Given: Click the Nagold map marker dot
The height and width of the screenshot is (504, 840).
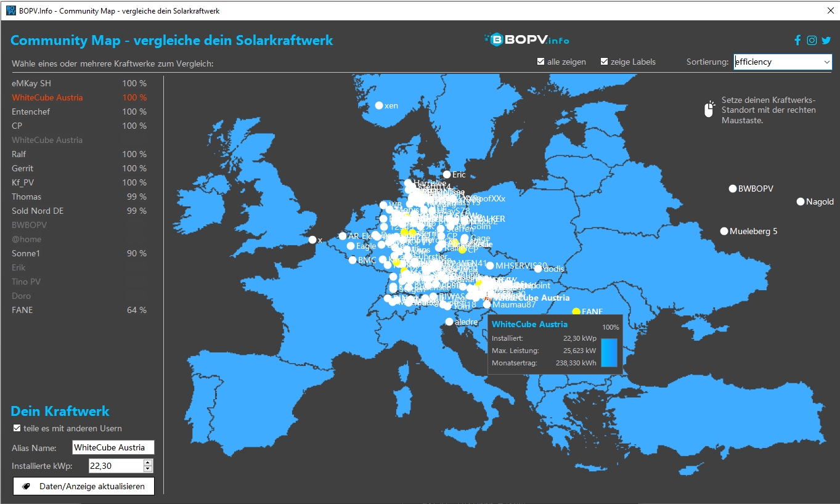Looking at the screenshot, I should 801,201.
